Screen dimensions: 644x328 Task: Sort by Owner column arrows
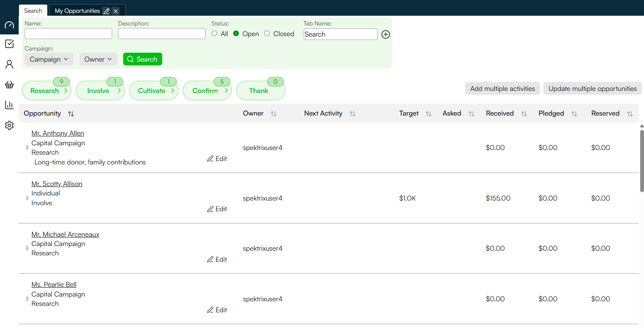point(274,113)
